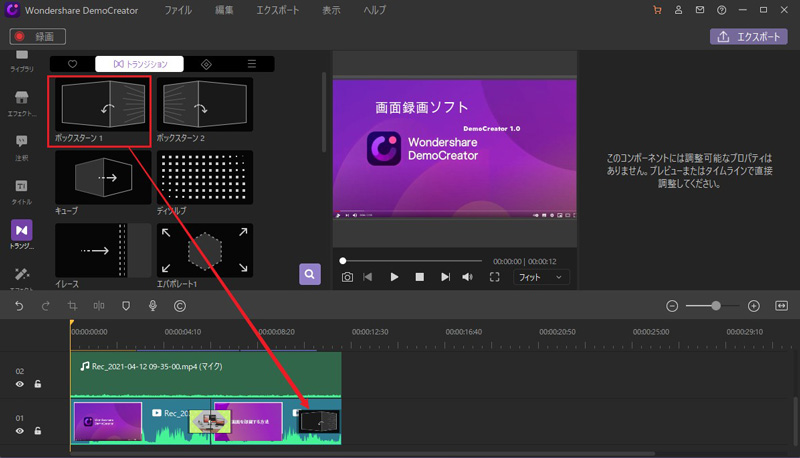
Task: Click the 録画 record button
Action: pyautogui.click(x=38, y=36)
